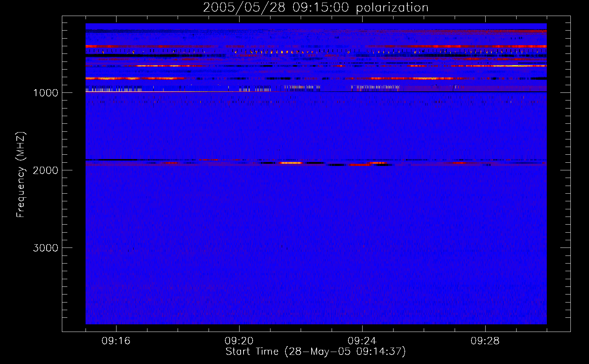Click the '3000' frequency tick label
Viewport: 589px width, 364px height.
tap(46, 248)
